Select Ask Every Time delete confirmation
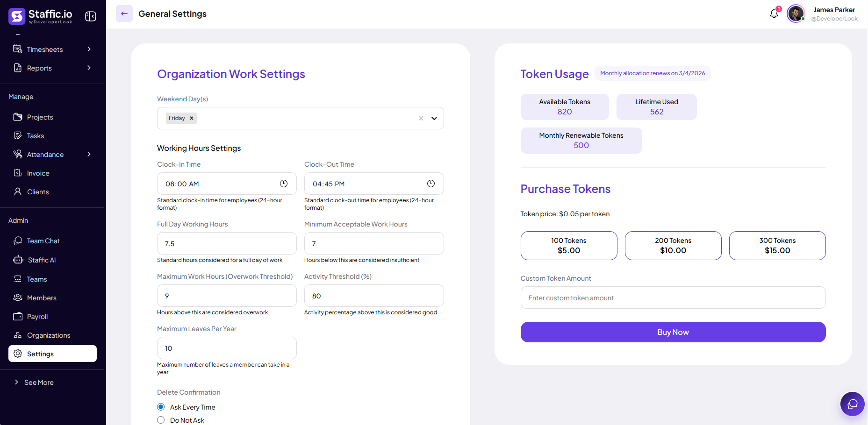 tap(161, 407)
